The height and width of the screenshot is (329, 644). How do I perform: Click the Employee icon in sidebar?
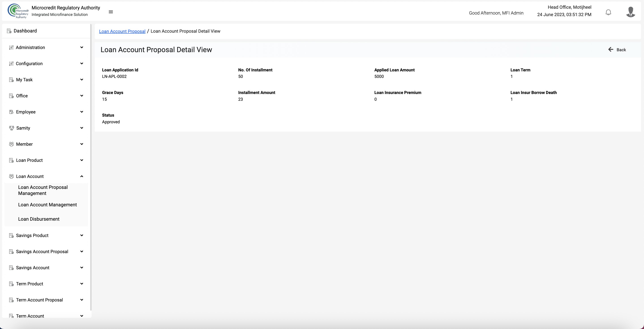11,112
